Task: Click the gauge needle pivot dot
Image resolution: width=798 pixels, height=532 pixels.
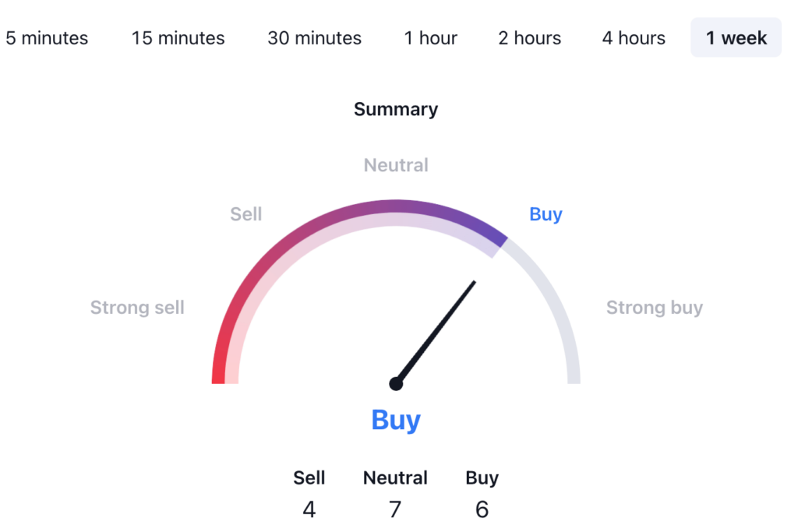Action: click(396, 383)
